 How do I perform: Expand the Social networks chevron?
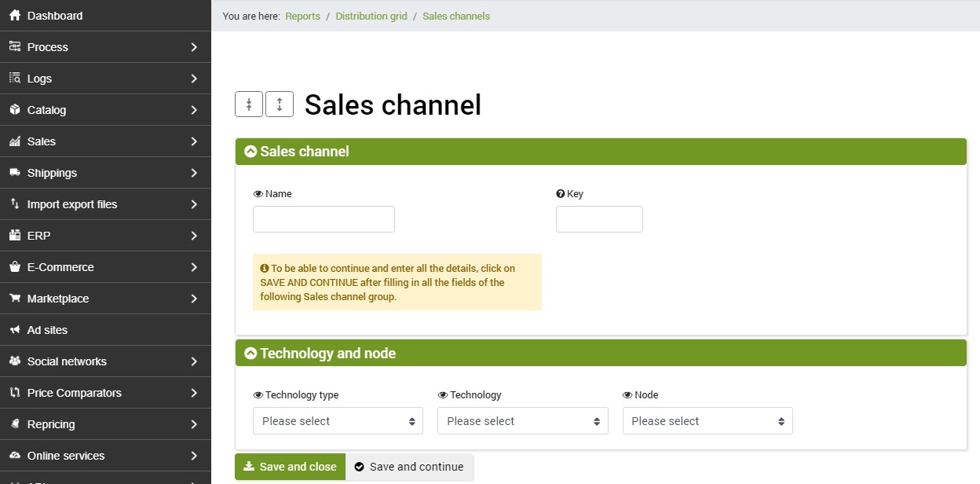coord(194,361)
